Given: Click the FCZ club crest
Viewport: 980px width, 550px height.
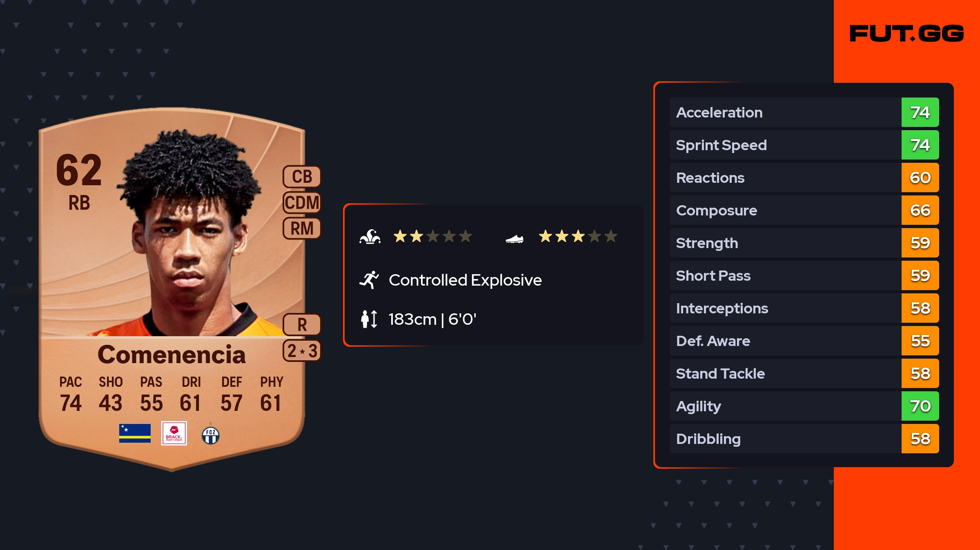Looking at the screenshot, I should tap(211, 435).
